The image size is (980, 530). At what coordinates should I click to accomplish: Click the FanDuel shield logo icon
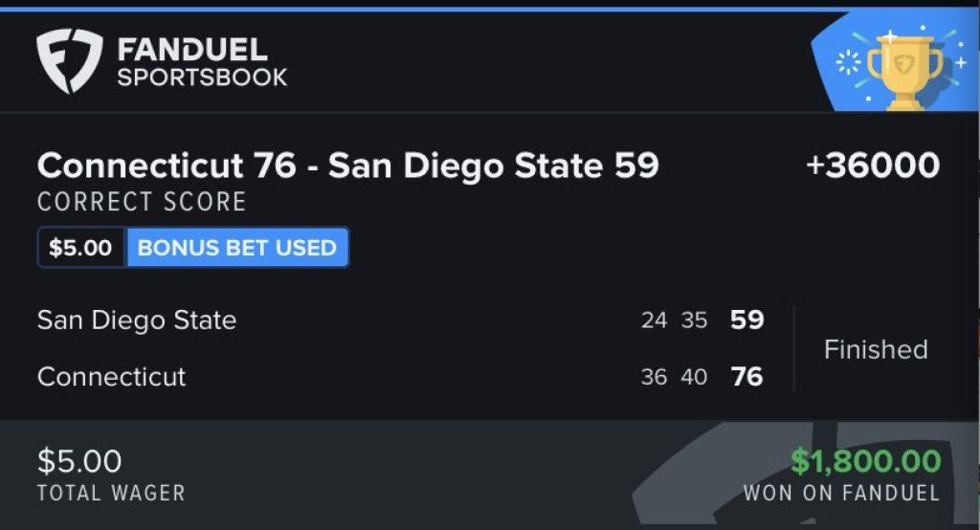click(69, 61)
